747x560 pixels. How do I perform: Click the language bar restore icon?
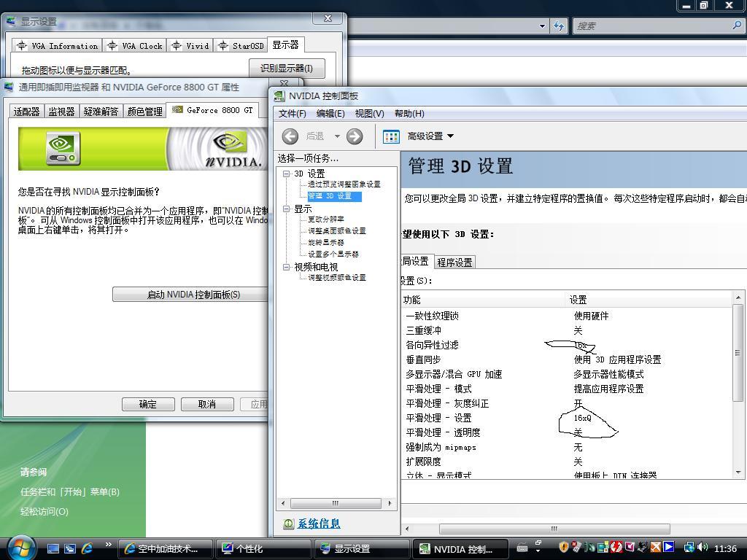point(539,542)
